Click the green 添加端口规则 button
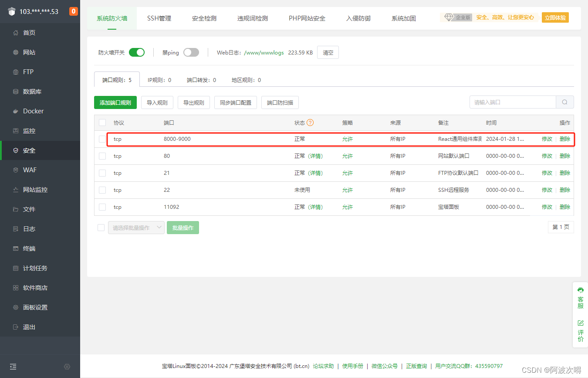588x378 pixels. (115, 103)
